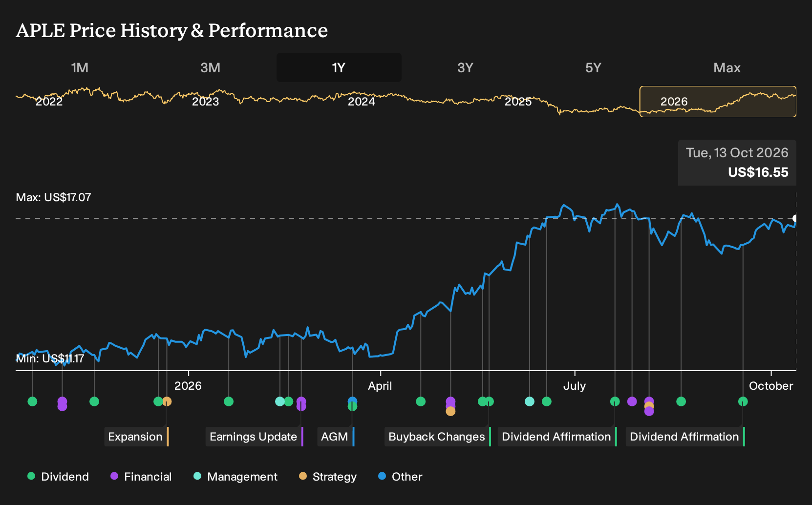
Task: Click the highlighted 2026 range selector window
Action: click(718, 102)
